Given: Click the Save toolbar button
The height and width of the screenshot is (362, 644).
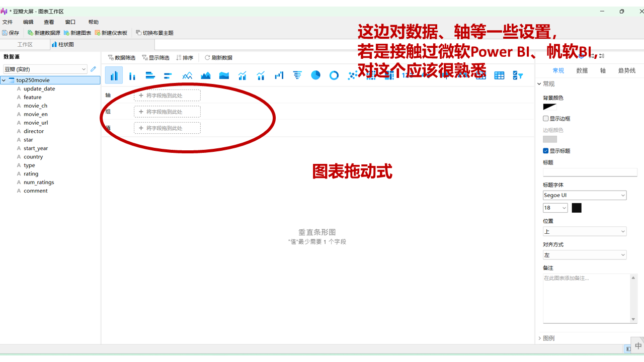Looking at the screenshot, I should click(x=11, y=33).
